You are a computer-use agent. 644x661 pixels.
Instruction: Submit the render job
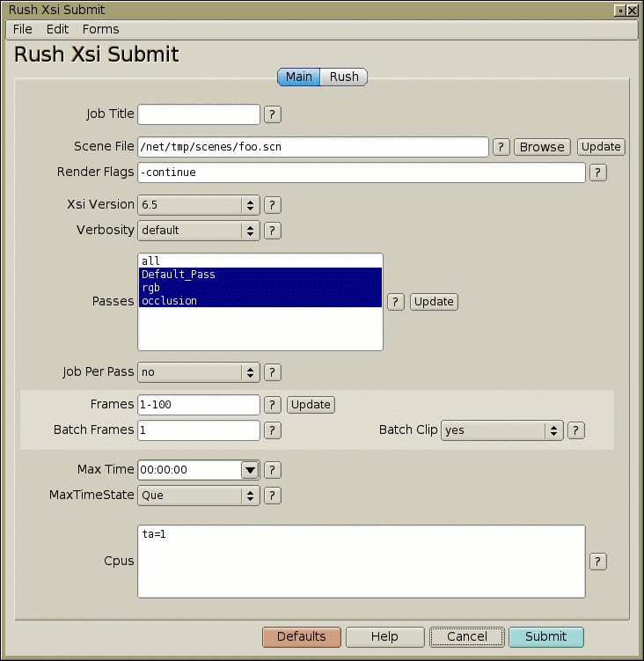point(546,636)
